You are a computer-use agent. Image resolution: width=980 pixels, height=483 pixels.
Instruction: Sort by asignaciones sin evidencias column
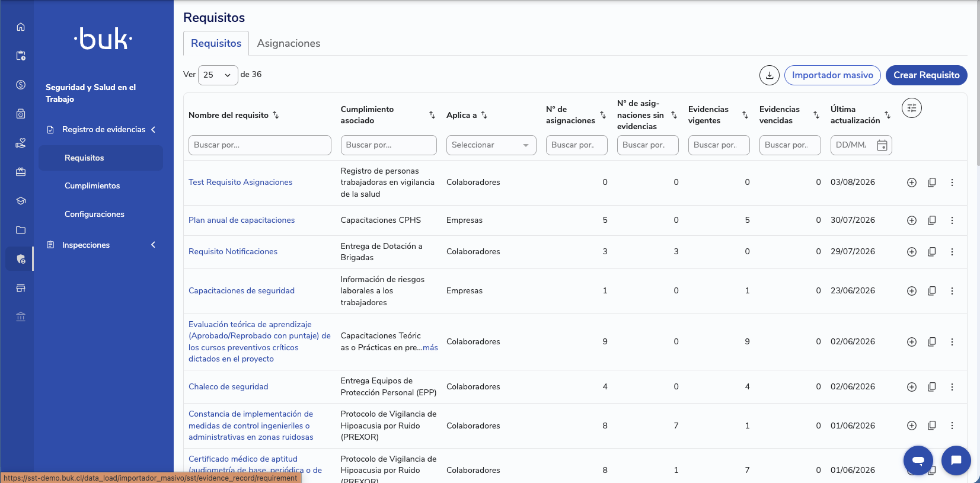click(x=674, y=115)
